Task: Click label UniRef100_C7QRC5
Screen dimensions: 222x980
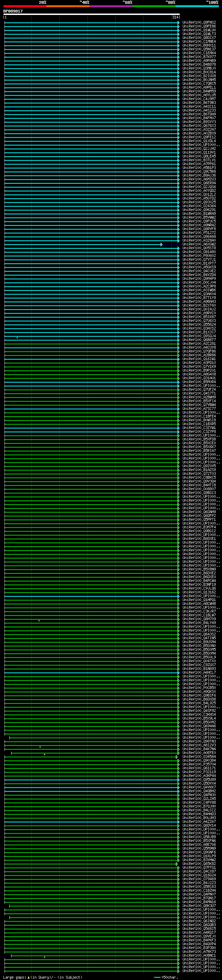Action: click(x=199, y=83)
